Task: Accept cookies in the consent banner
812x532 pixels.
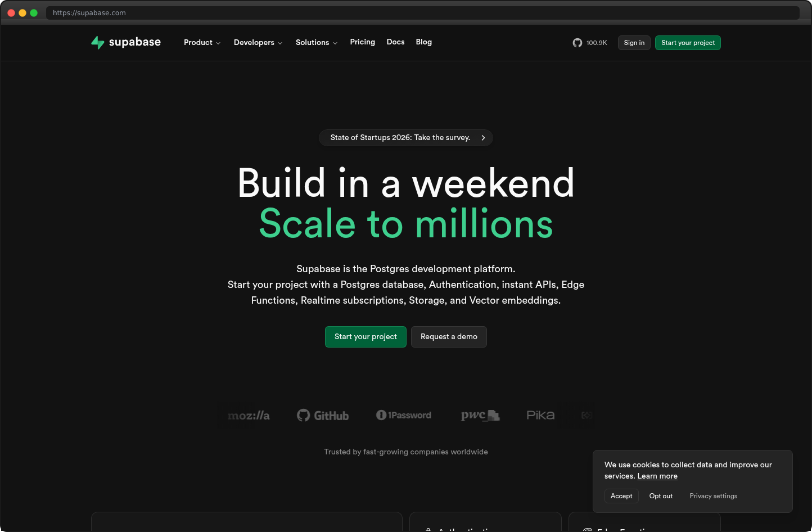Action: [x=621, y=495]
